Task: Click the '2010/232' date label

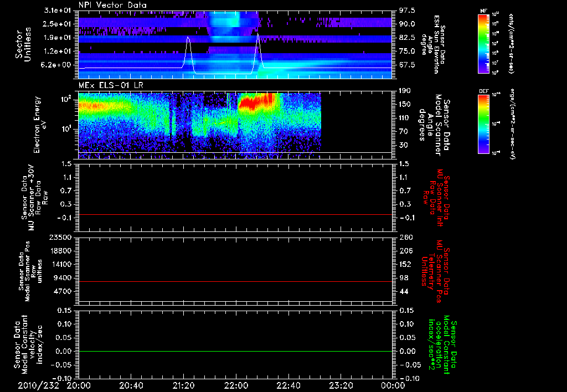Action: coord(39,385)
